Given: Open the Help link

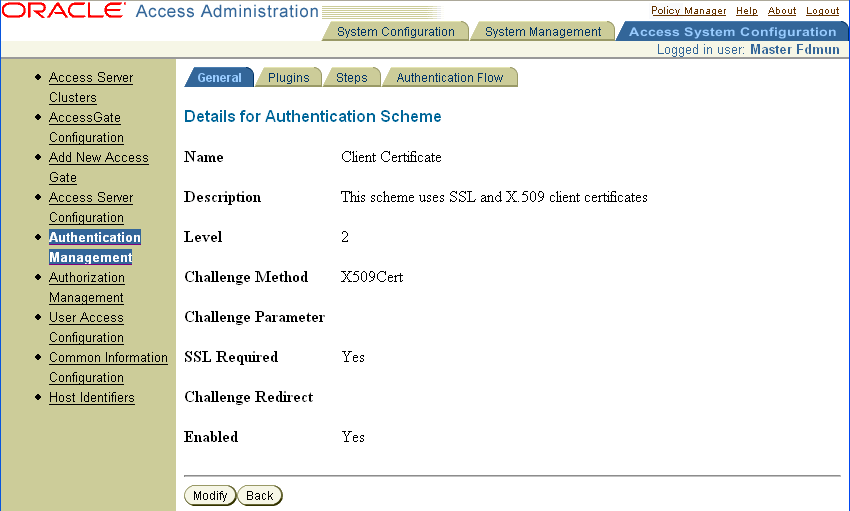Looking at the screenshot, I should 746,11.
